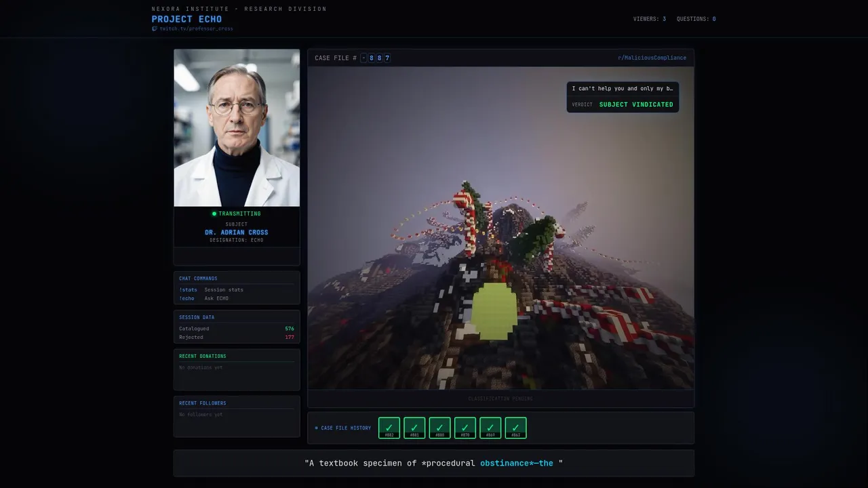Click the Twitch logo icon under Project Echo
The width and height of the screenshot is (868, 488).
155,28
